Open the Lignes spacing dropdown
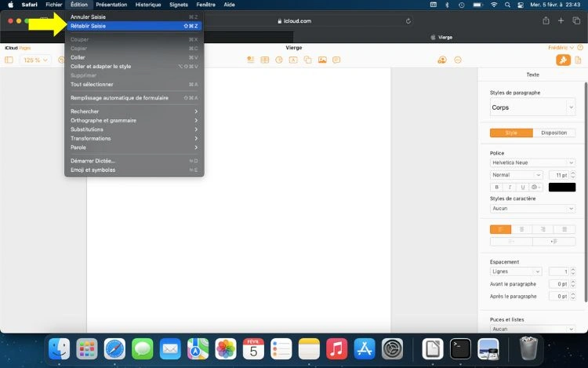588x368 pixels. tap(516, 271)
